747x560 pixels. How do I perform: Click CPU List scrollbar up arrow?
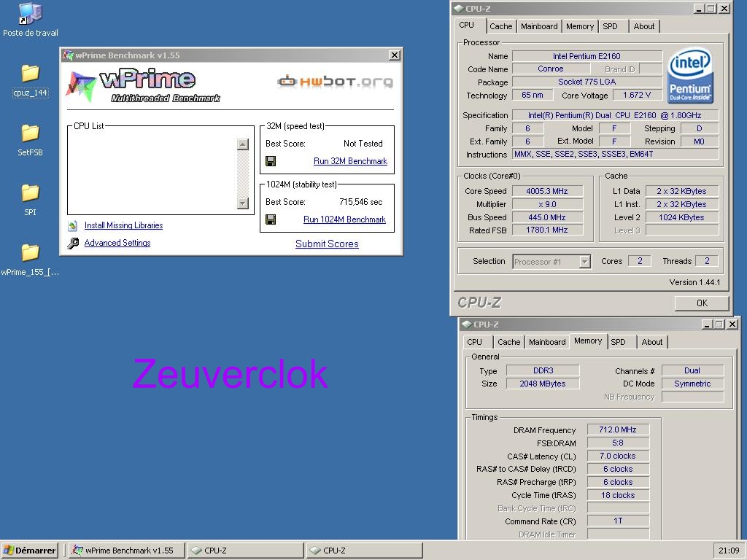coord(243,144)
